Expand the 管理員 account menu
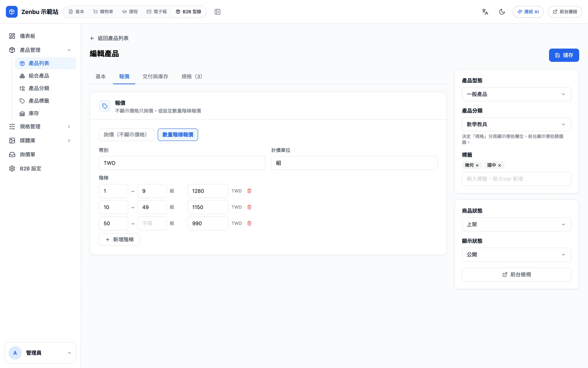The image size is (588, 368). (40, 353)
